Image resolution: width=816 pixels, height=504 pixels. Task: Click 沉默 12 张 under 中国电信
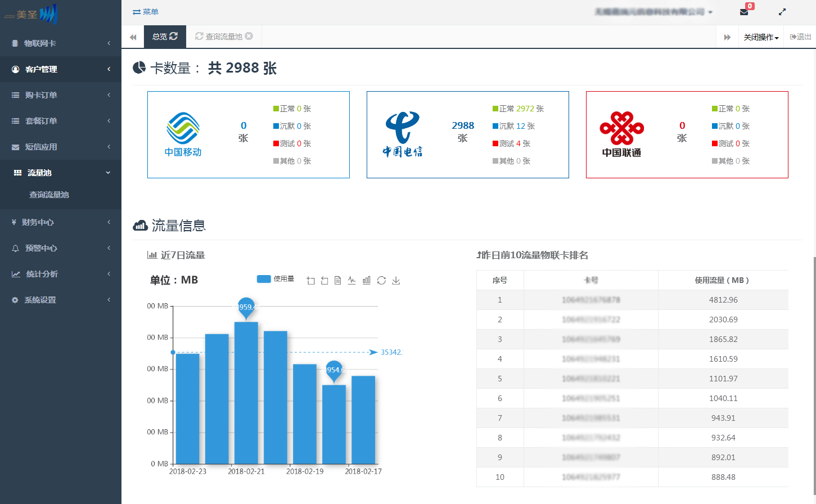tap(513, 126)
